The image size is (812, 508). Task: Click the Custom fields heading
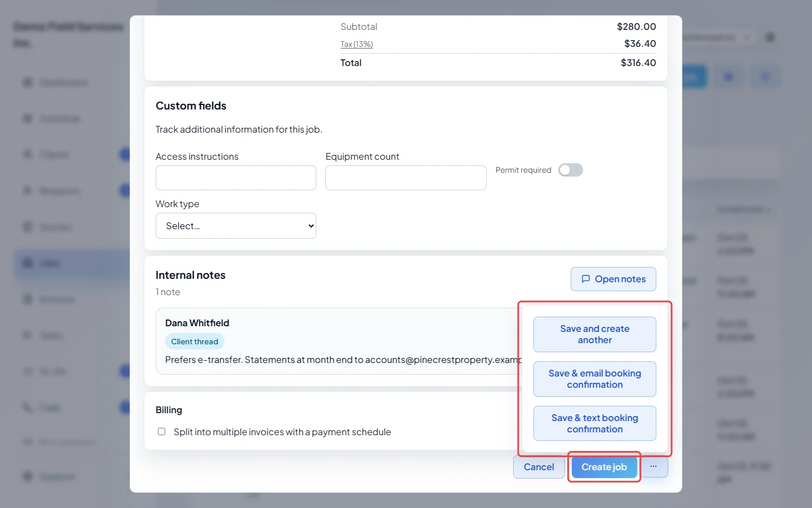tap(191, 106)
